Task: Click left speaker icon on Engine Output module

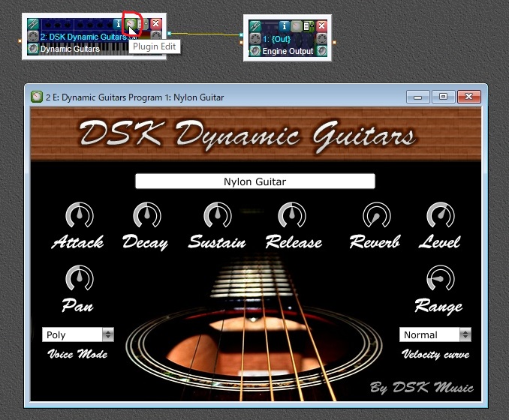Action: [255, 51]
